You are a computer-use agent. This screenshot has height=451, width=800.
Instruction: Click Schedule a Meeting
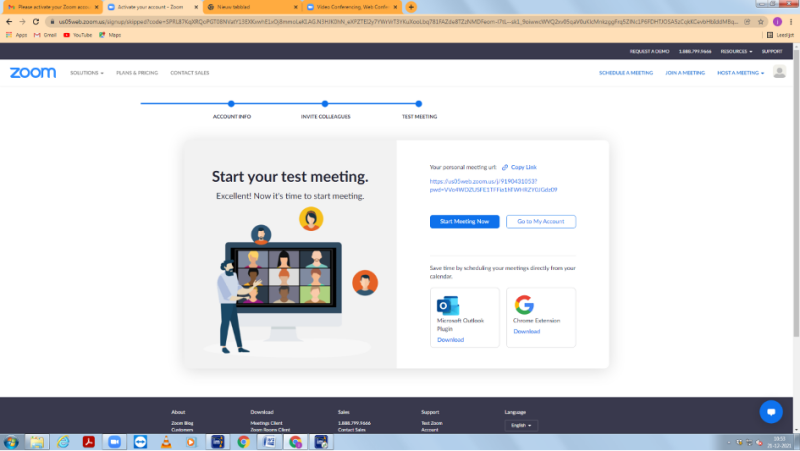pyautogui.click(x=626, y=73)
